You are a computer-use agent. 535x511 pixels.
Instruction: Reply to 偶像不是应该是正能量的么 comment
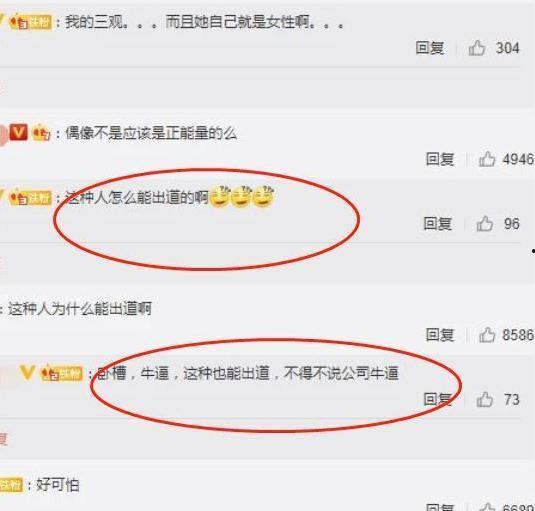(x=440, y=159)
